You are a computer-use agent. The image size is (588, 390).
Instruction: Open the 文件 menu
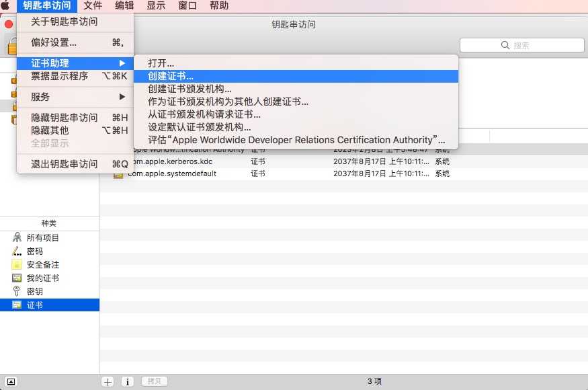click(93, 5)
